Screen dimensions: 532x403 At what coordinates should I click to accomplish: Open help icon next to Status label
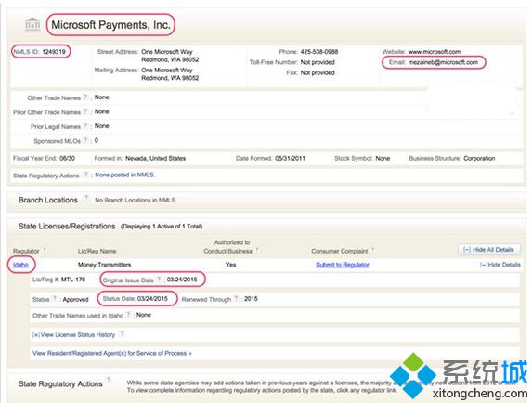tap(55, 299)
